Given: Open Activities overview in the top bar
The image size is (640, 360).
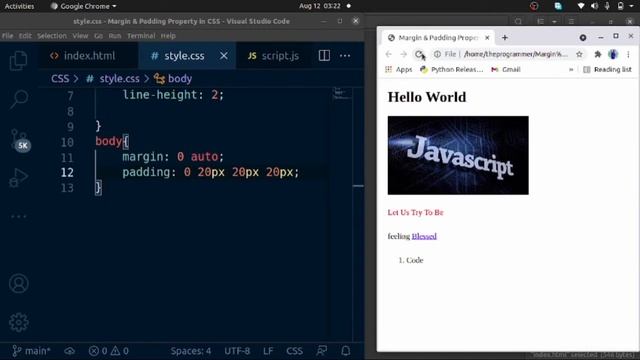Looking at the screenshot, I should [19, 6].
